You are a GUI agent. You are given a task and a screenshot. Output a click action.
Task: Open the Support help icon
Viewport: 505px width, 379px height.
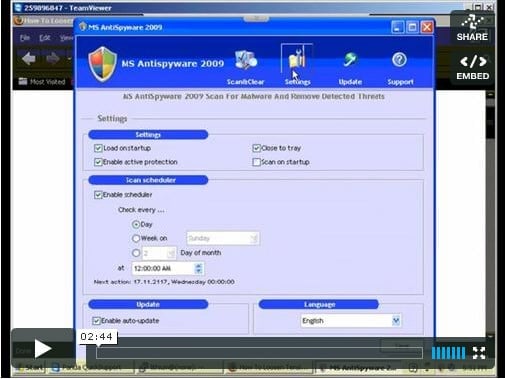point(400,68)
